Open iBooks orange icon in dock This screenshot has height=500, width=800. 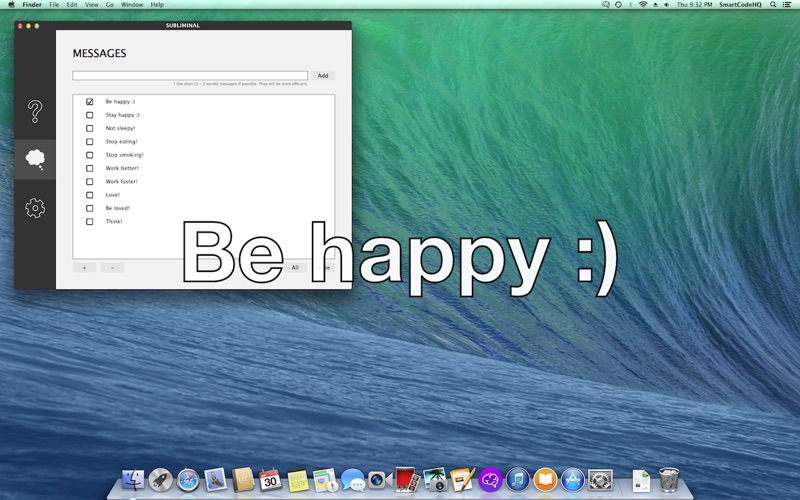click(545, 480)
